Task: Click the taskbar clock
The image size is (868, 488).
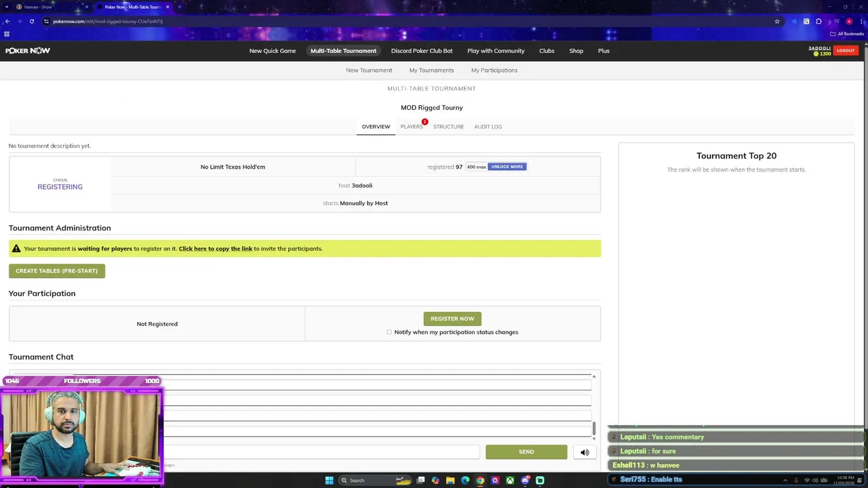Action: tap(845, 481)
